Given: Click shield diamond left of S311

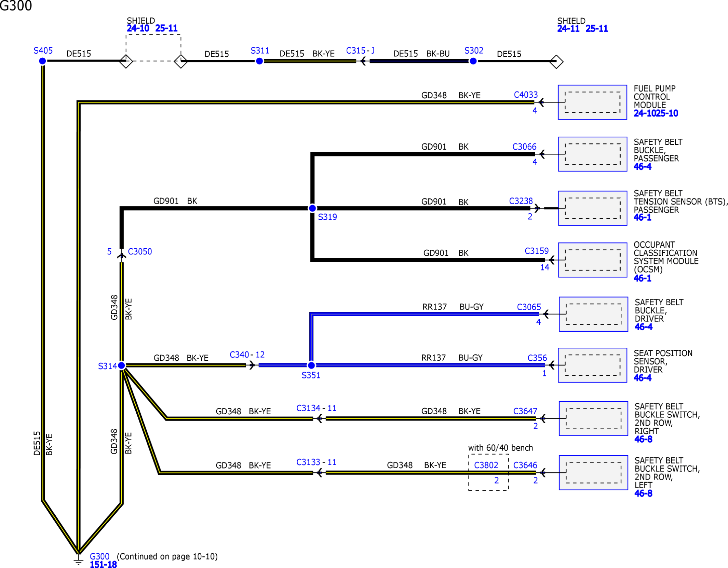Looking at the screenshot, I should tap(181, 61).
